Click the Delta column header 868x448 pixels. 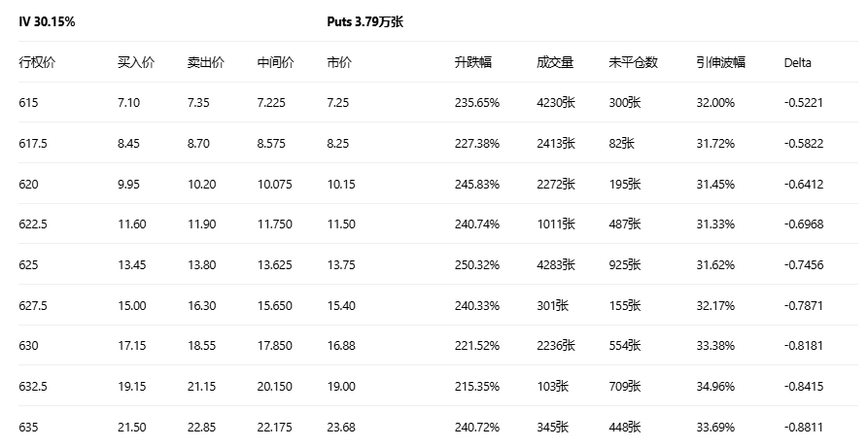coord(797,63)
